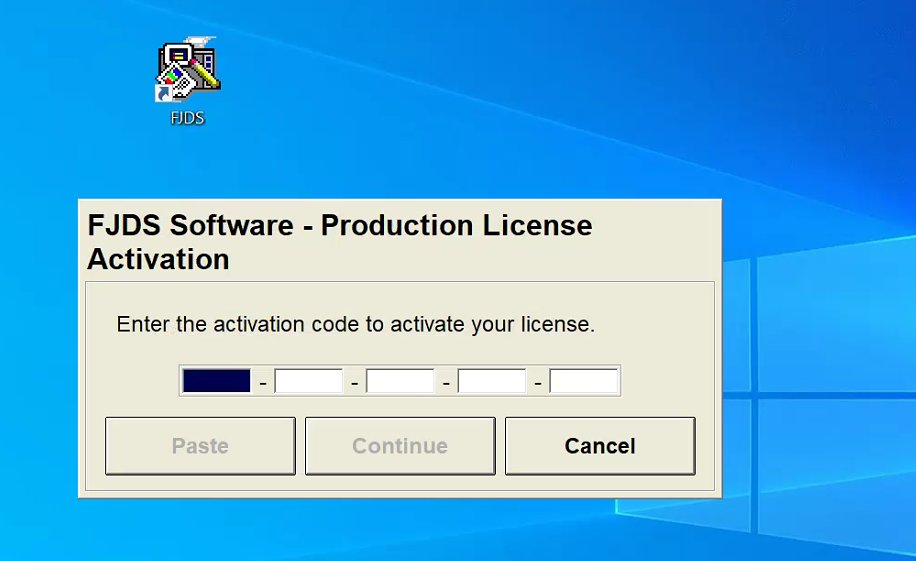Click the dash between fourth and fifth fields
This screenshot has width=916, height=561.
coord(538,382)
